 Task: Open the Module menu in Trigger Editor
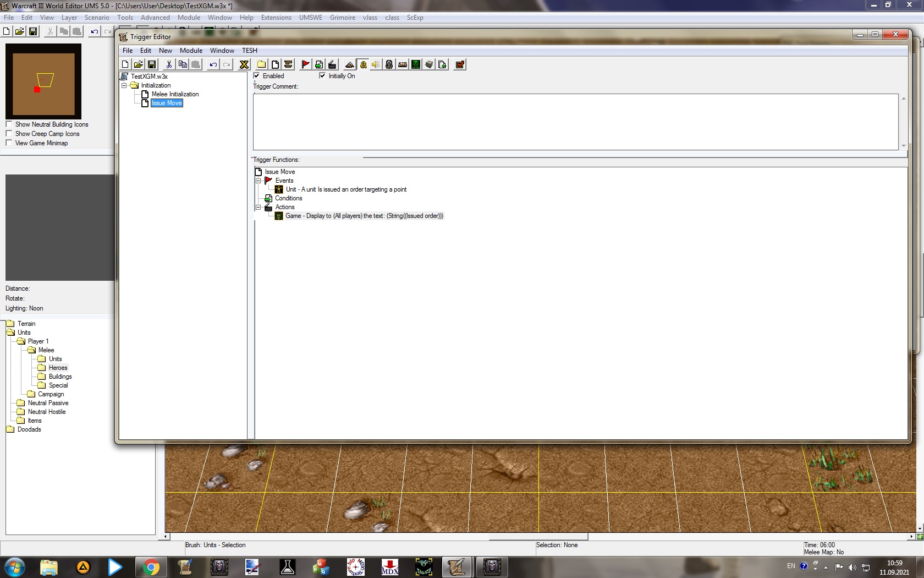tap(191, 51)
